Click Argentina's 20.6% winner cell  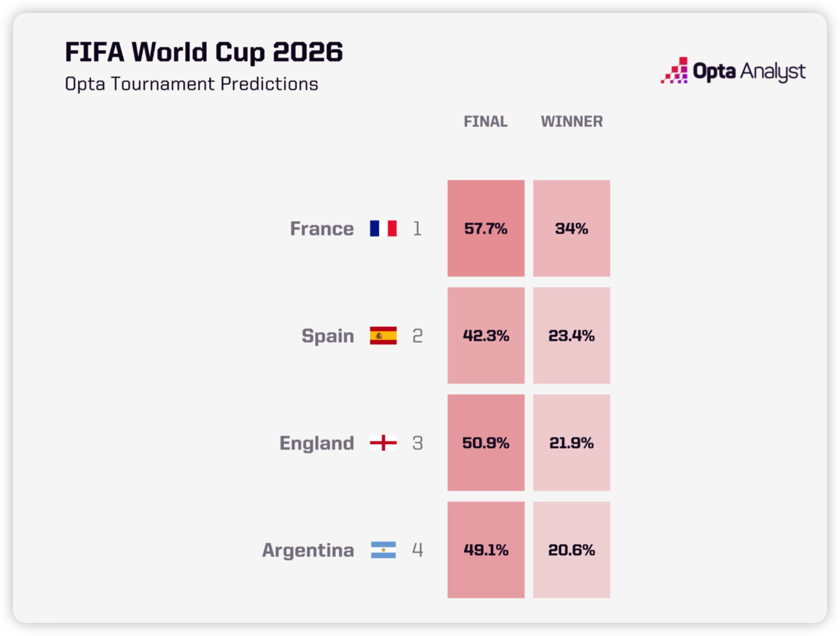point(572,550)
